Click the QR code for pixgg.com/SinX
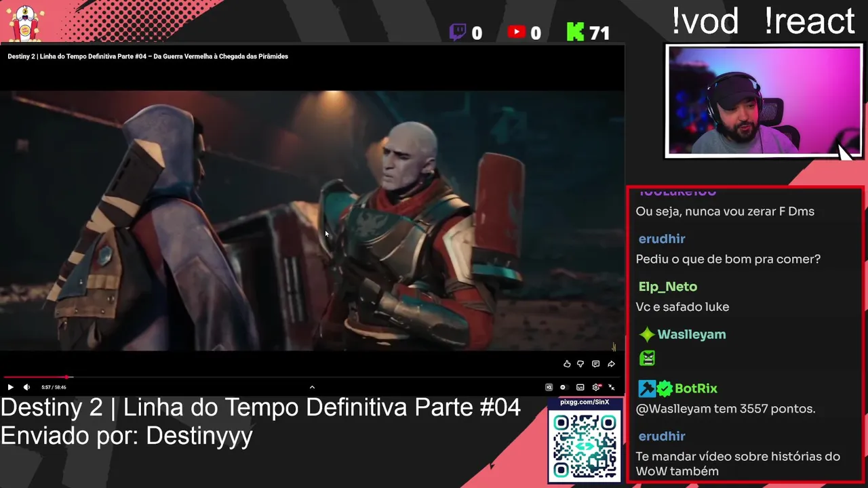Viewport: 868px width, 488px height. [585, 445]
